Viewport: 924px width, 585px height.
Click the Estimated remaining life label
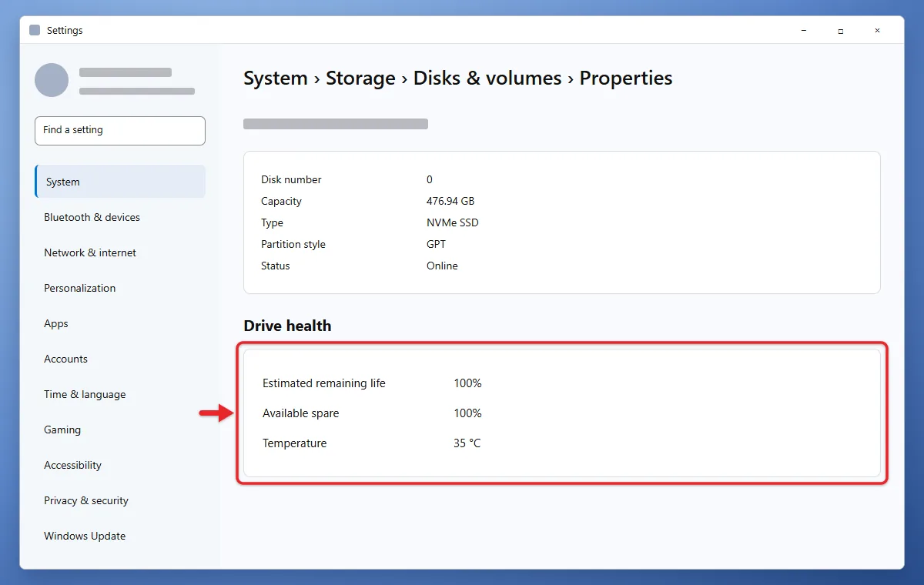click(324, 383)
